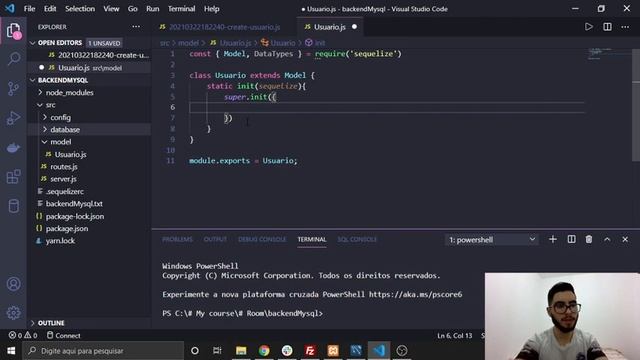The height and width of the screenshot is (360, 640).
Task: Open the Terminal menu
Action: pyautogui.click(x=181, y=9)
